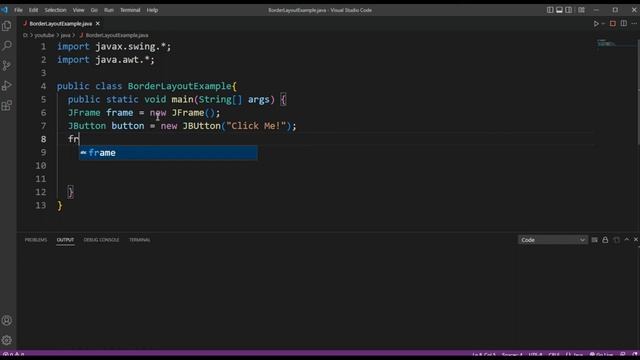Open the Code output channel dropdown
The width and height of the screenshot is (640, 360).
pyautogui.click(x=553, y=240)
